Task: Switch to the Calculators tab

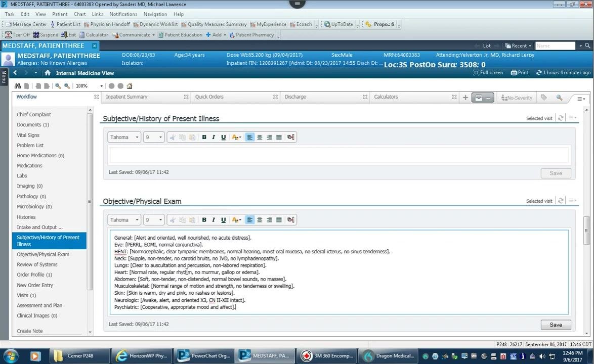Action: (x=386, y=97)
